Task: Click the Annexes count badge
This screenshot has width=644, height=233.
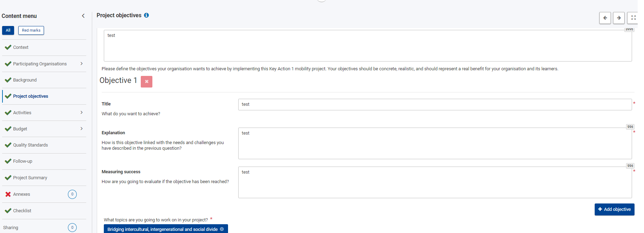Action: coord(72,194)
